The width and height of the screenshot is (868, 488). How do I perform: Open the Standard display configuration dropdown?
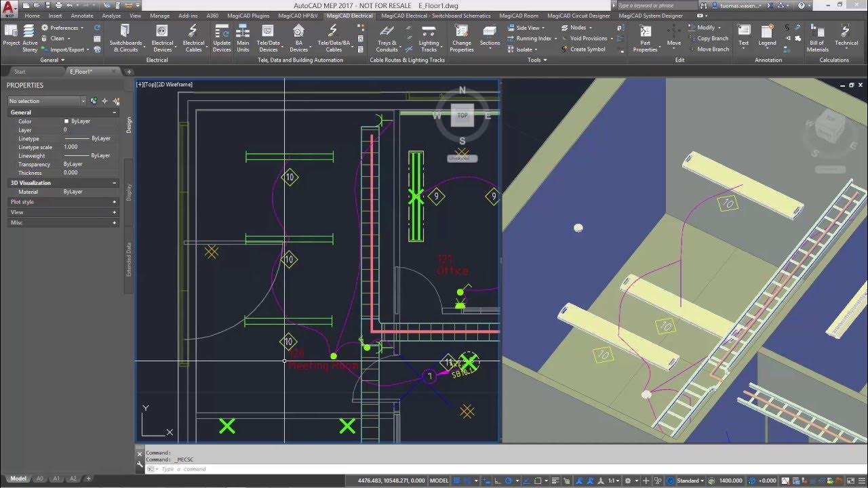tap(690, 481)
